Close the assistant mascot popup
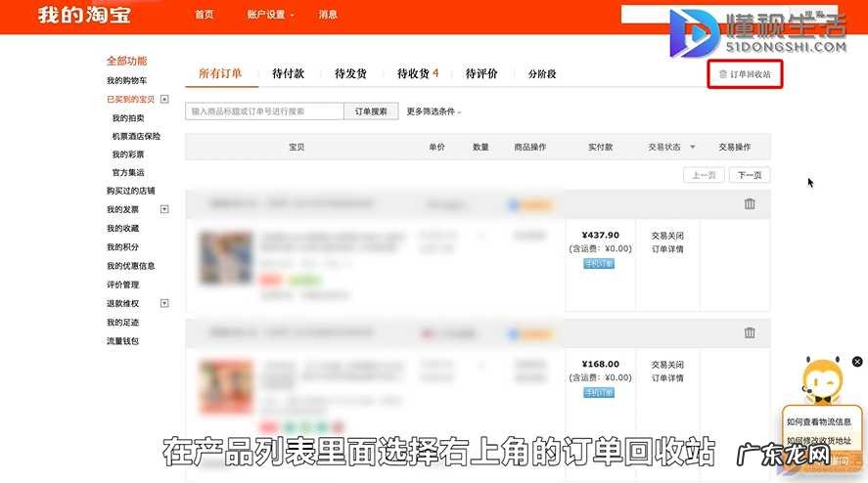The image size is (868, 483). pos(857,362)
